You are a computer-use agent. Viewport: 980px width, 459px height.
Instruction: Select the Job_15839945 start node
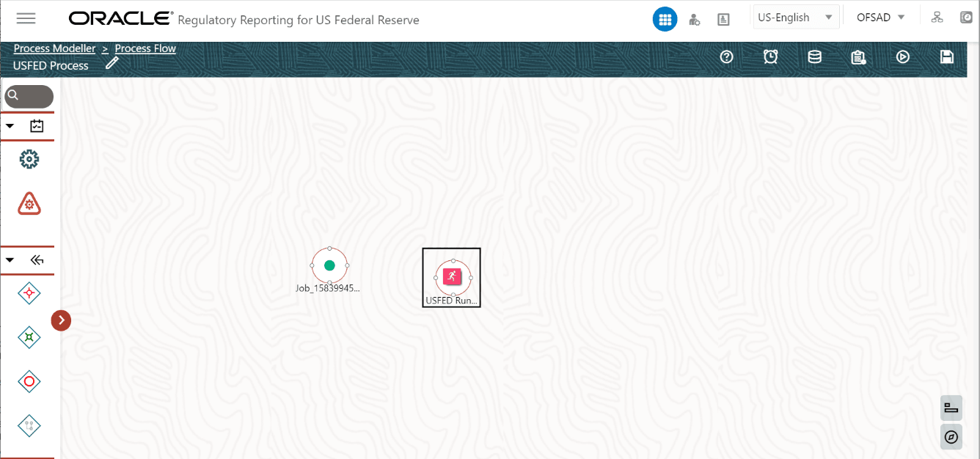tap(329, 265)
